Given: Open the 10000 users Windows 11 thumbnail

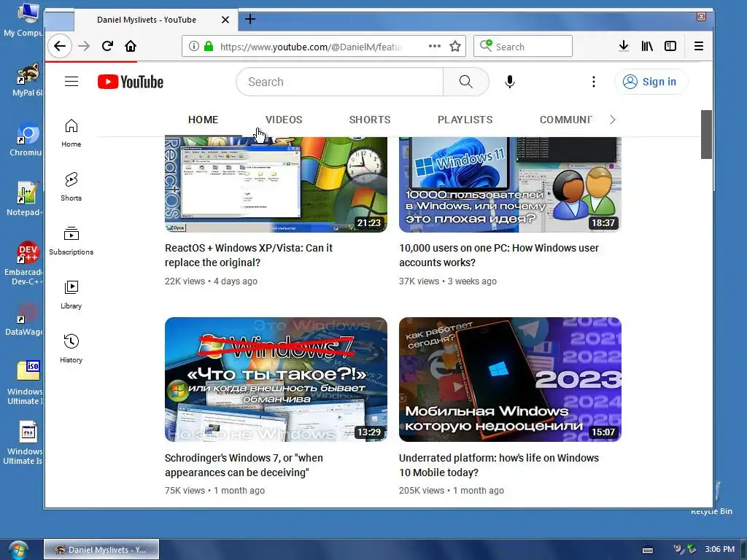Looking at the screenshot, I should (510, 184).
